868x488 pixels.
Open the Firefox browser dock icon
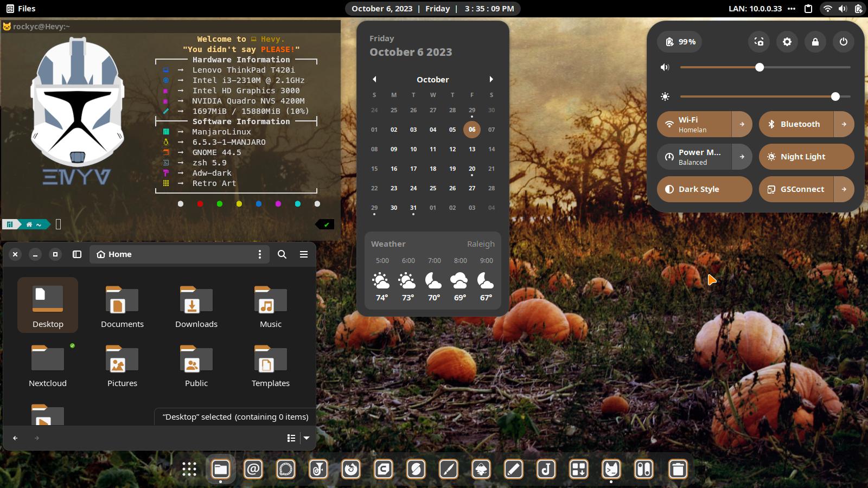tap(351, 469)
